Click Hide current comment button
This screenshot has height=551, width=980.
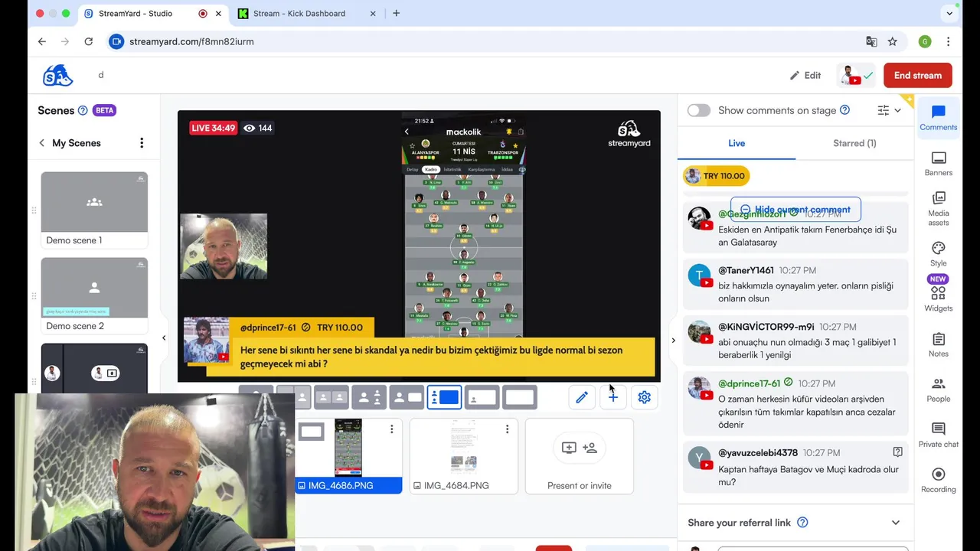pos(795,210)
